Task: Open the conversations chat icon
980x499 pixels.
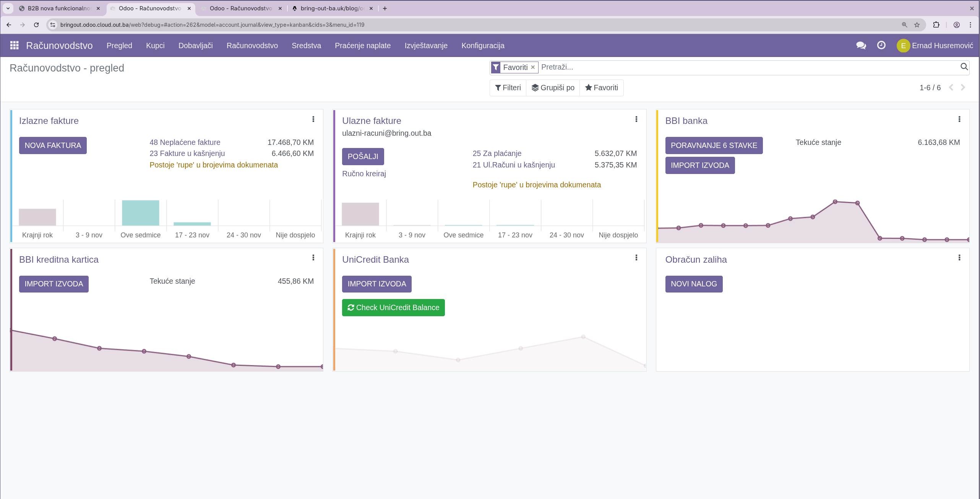Action: [861, 46]
